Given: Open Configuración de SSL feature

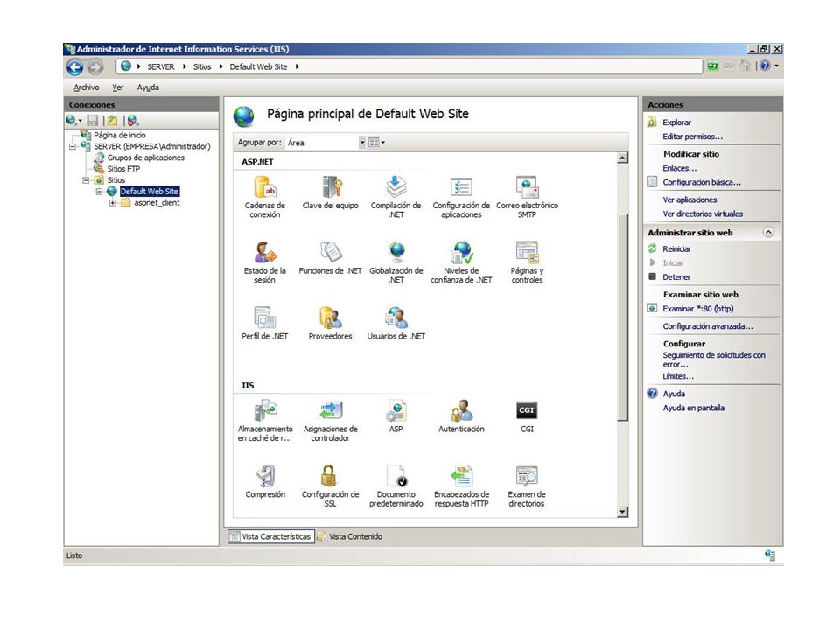Looking at the screenshot, I should 330,486.
